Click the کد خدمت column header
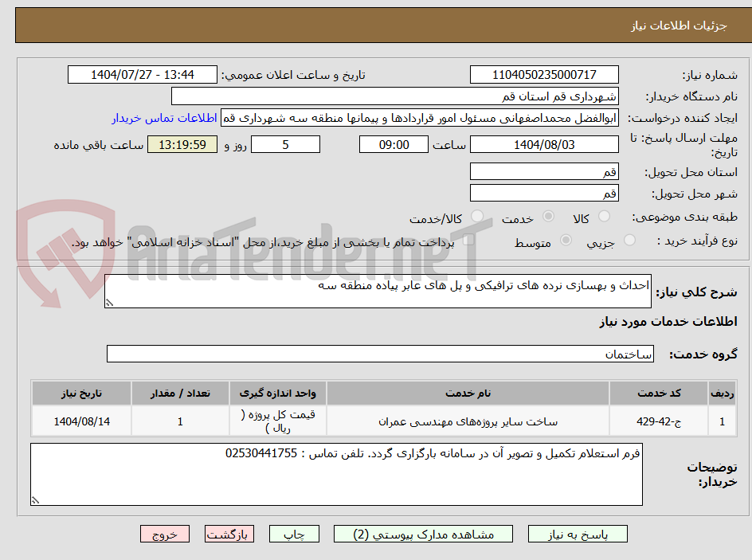The width and height of the screenshot is (752, 560). tap(659, 394)
